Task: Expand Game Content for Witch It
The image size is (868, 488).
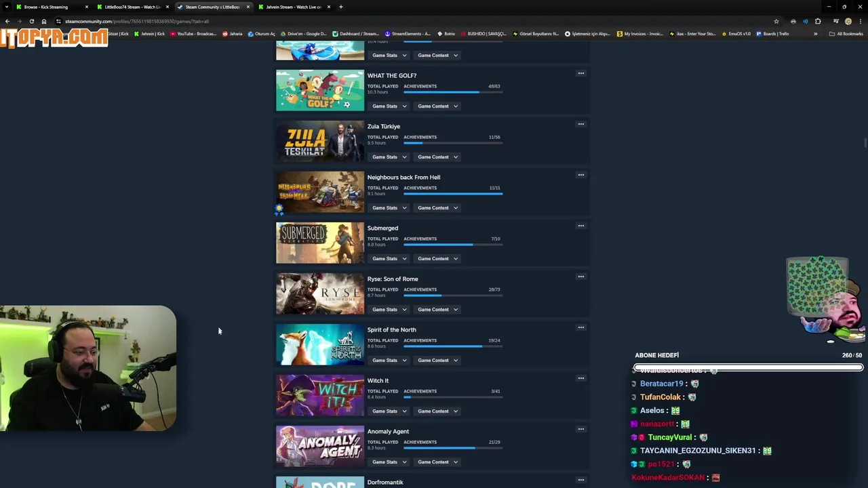Action: 437,411
